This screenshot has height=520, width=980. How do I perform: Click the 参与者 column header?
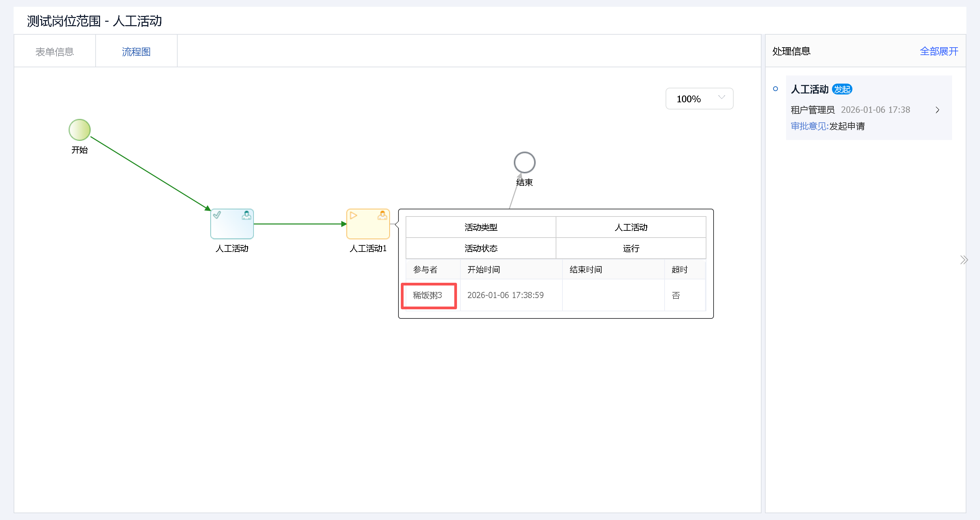point(425,270)
